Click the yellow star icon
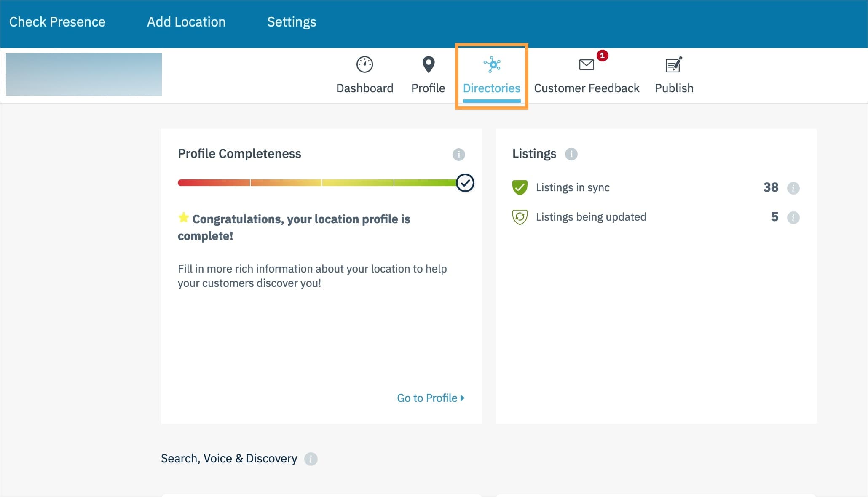868x497 pixels. (x=183, y=217)
